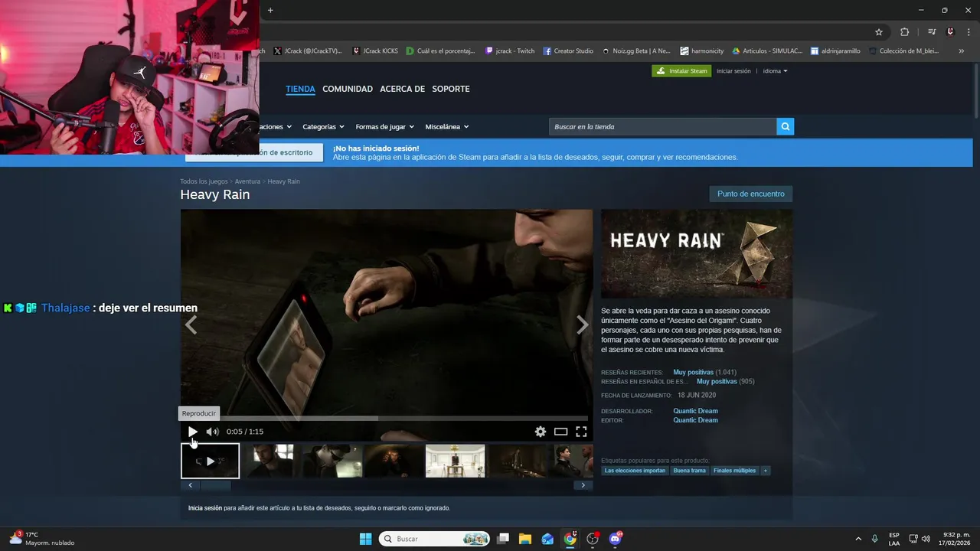Click the Heavy Rain header capsule image
The width and height of the screenshot is (980, 551).
click(697, 254)
